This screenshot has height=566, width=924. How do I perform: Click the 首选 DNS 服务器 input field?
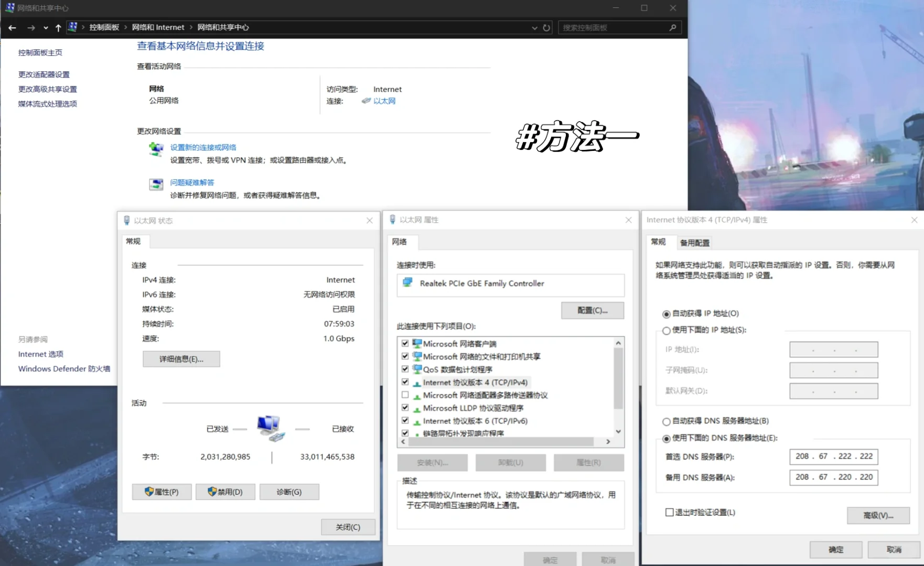pyautogui.click(x=833, y=456)
